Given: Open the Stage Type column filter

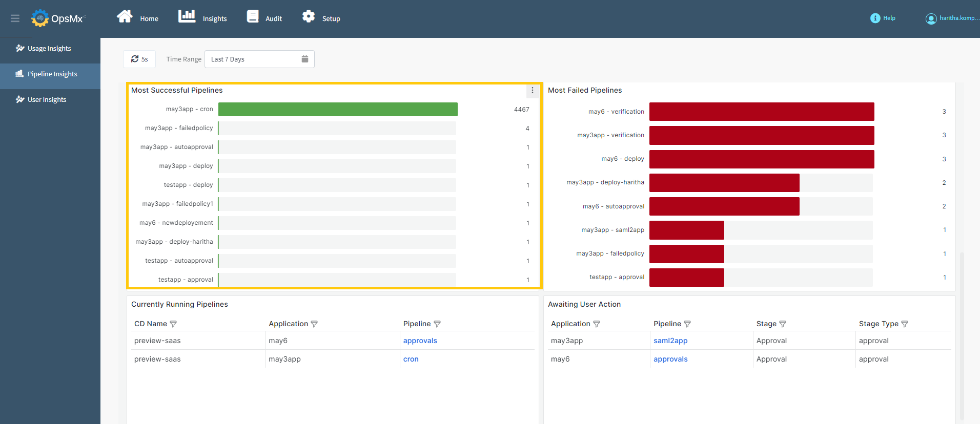Looking at the screenshot, I should pyautogui.click(x=905, y=324).
